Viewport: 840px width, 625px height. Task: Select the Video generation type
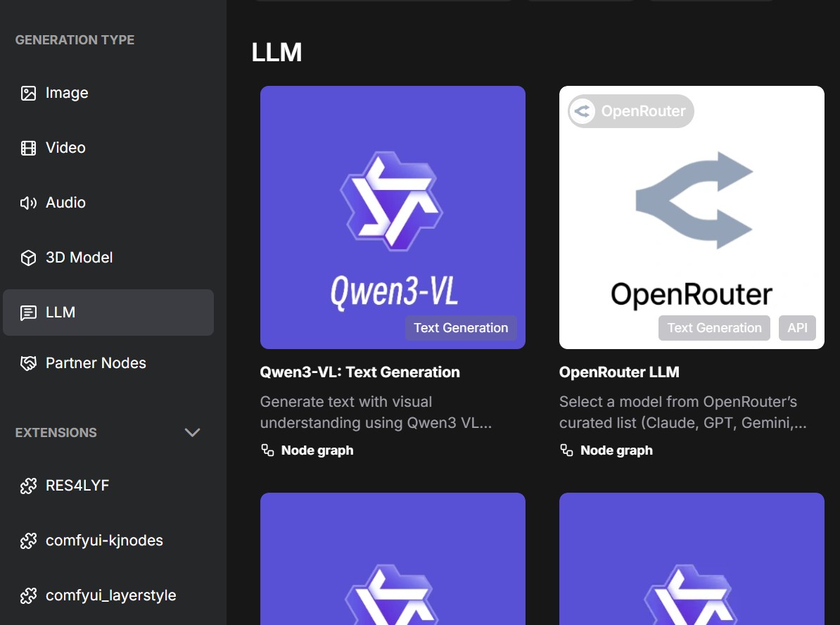click(108, 148)
